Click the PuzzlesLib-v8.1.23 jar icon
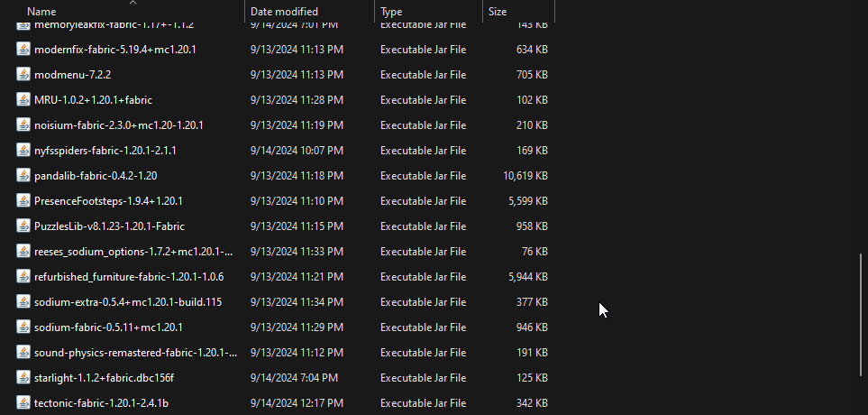The height and width of the screenshot is (415, 868). pyautogui.click(x=23, y=226)
